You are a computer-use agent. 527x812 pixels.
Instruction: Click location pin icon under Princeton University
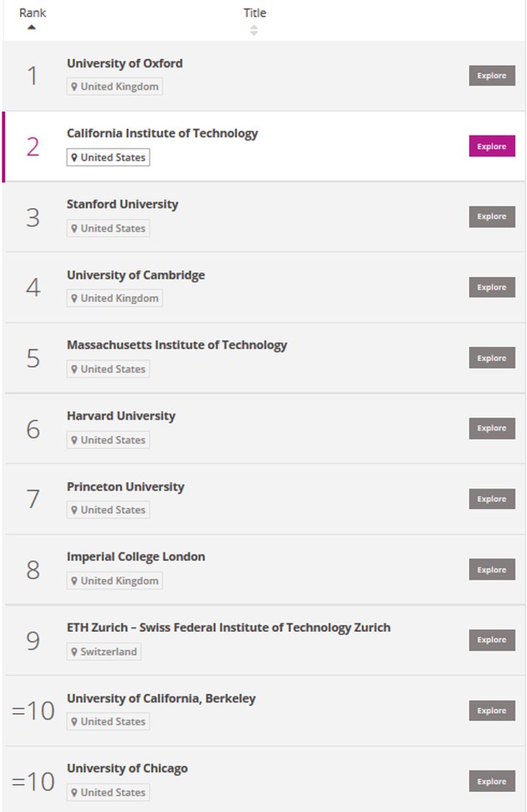74,510
